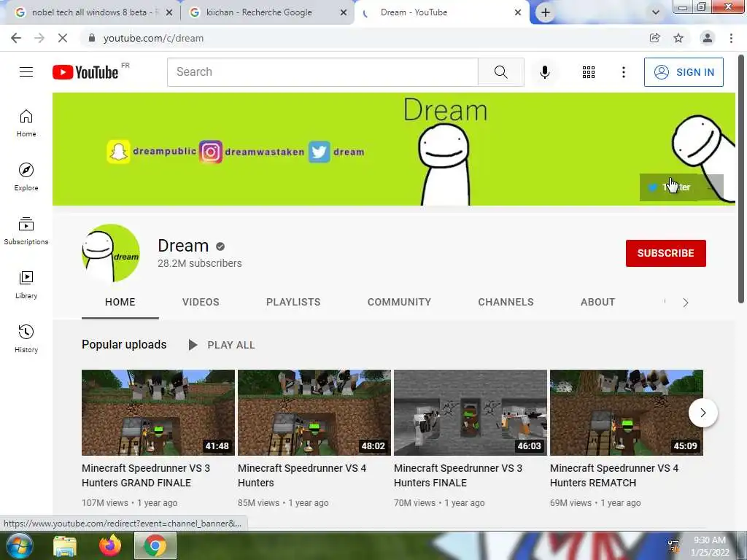Click padlock site info icon
The height and width of the screenshot is (560, 747).
click(x=91, y=38)
